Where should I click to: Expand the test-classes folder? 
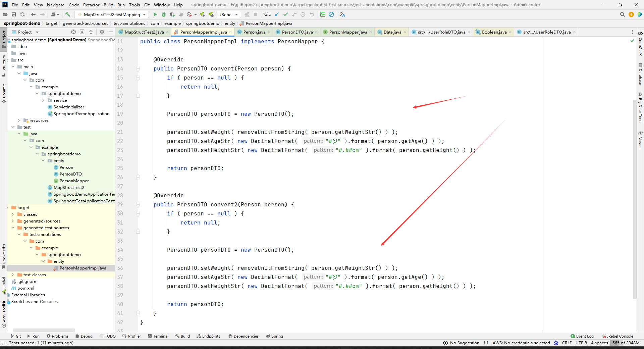pos(13,275)
